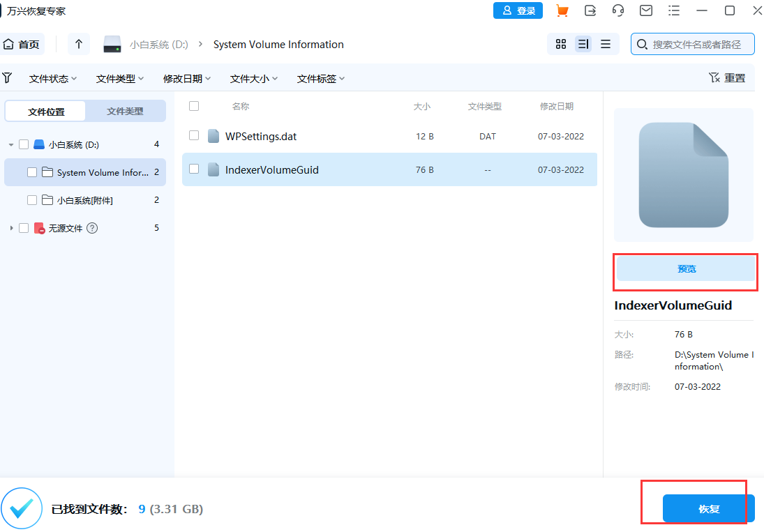Switch to 文件位置 tab
The height and width of the screenshot is (532, 764).
(x=46, y=112)
